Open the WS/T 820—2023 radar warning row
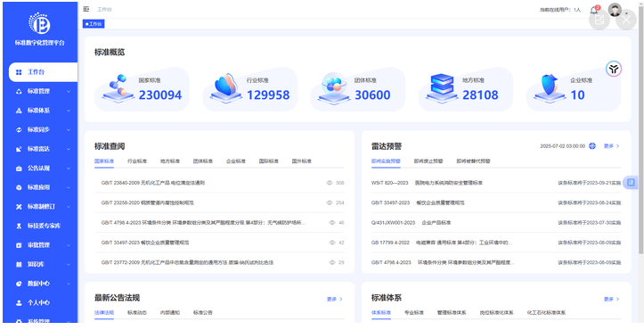 pyautogui.click(x=496, y=183)
